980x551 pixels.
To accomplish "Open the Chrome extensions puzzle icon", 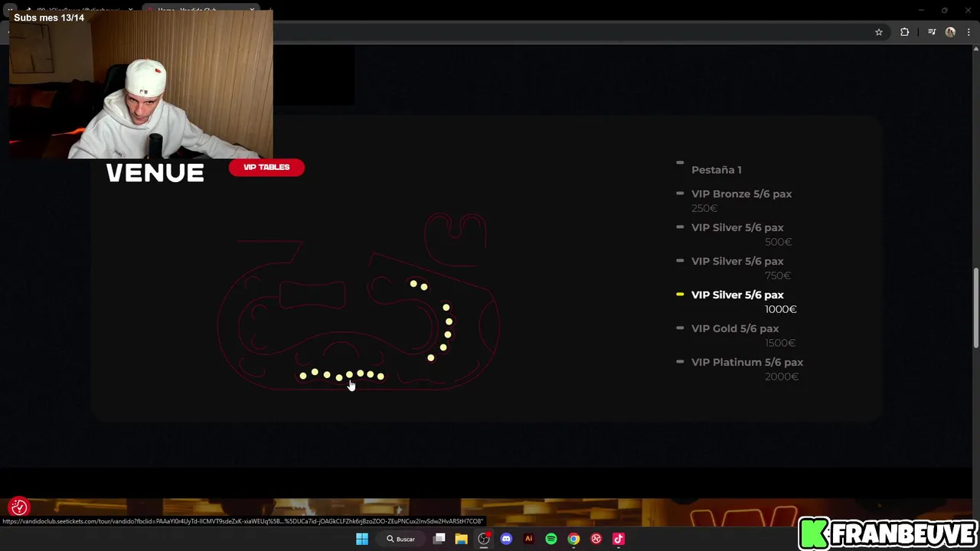I will coord(905,32).
